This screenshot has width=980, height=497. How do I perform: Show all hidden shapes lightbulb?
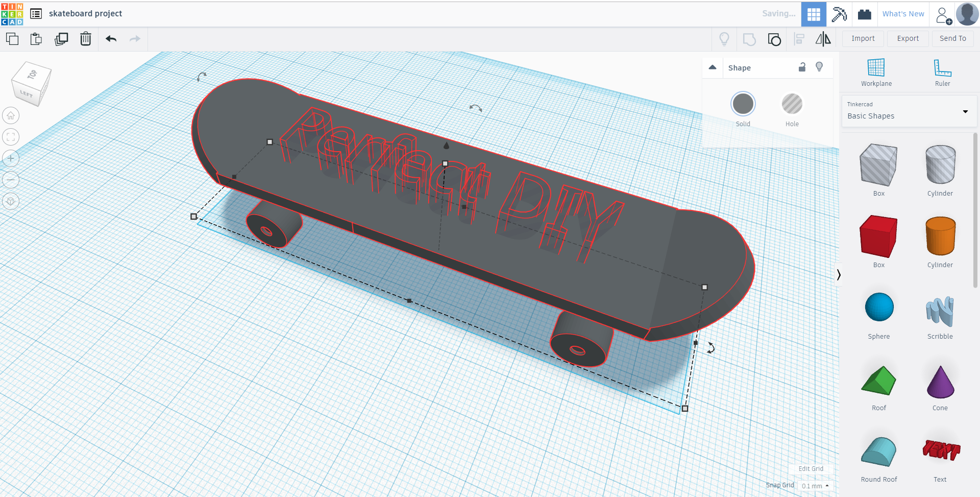724,39
